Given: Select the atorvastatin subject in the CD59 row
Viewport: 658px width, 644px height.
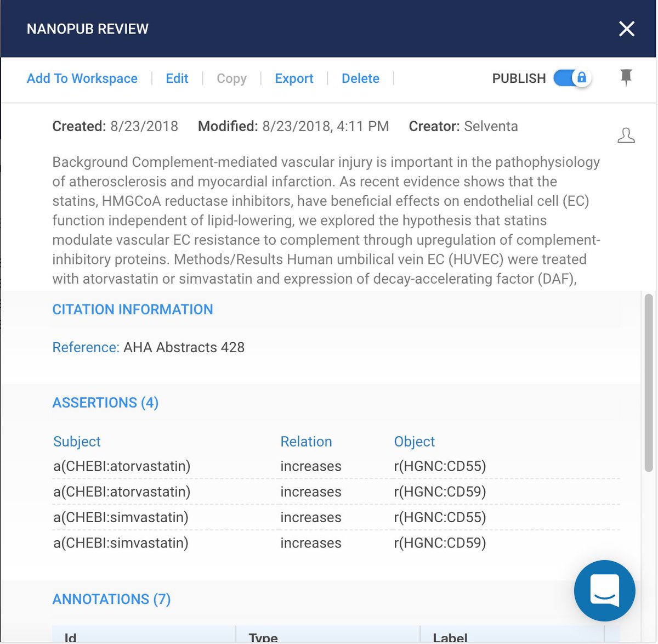Looking at the screenshot, I should click(122, 492).
